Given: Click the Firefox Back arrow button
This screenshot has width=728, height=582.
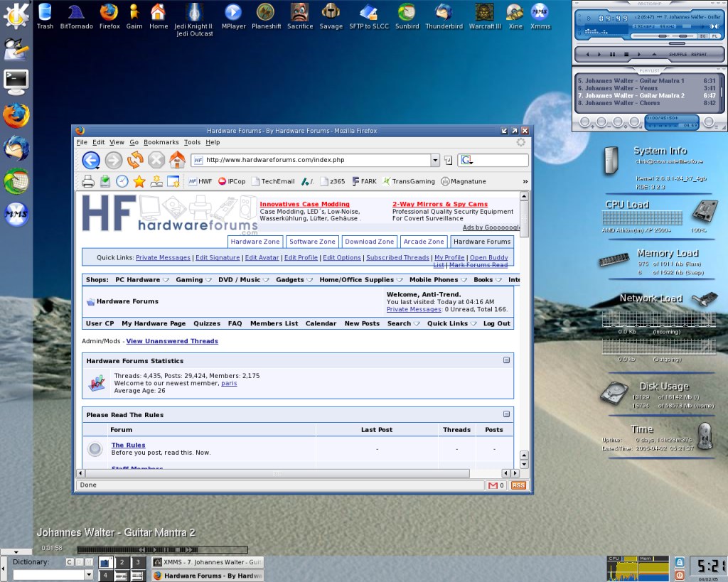Looking at the screenshot, I should (91, 160).
